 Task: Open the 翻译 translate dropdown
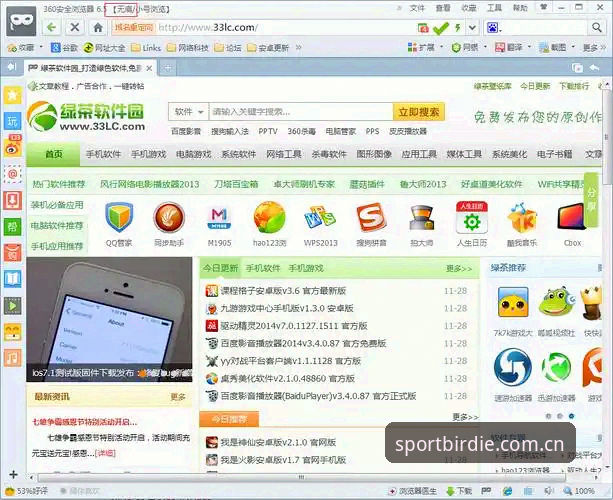[x=513, y=48]
